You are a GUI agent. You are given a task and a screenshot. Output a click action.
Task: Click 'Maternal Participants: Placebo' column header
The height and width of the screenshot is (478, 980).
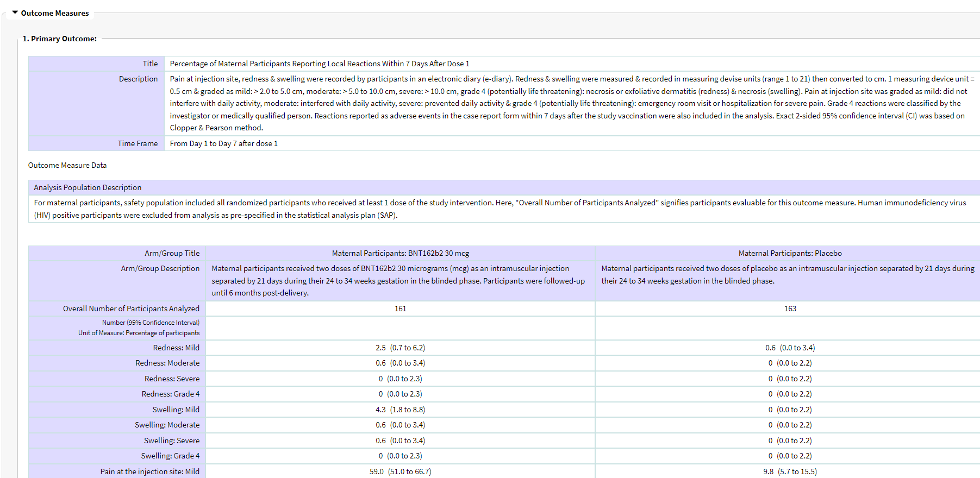(x=790, y=253)
